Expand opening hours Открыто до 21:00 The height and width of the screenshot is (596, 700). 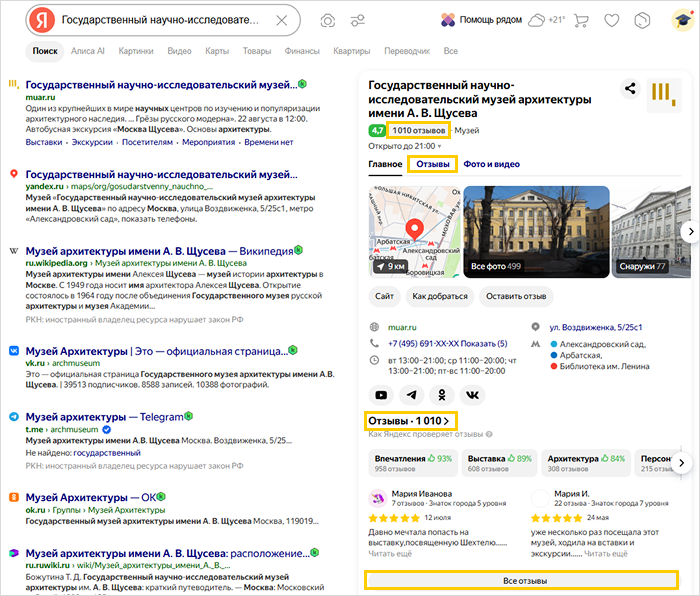click(x=404, y=146)
